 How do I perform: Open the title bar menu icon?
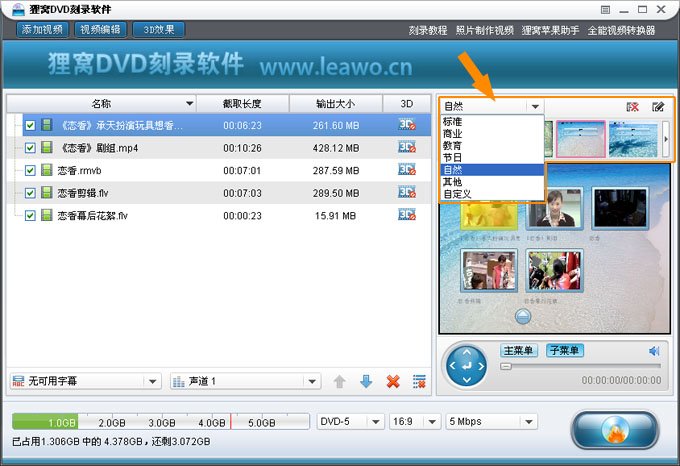605,10
